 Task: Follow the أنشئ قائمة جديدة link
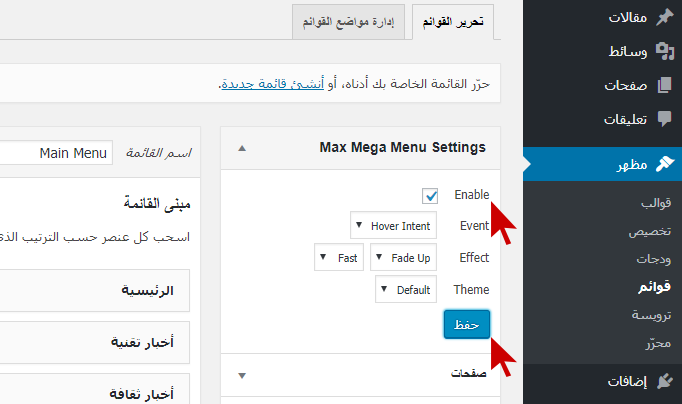(273, 83)
